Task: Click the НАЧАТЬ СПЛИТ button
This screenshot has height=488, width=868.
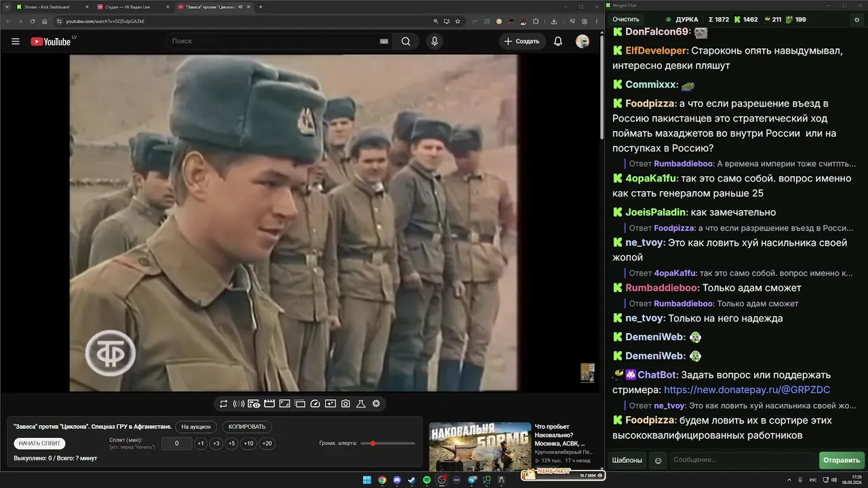Action: coord(39,443)
